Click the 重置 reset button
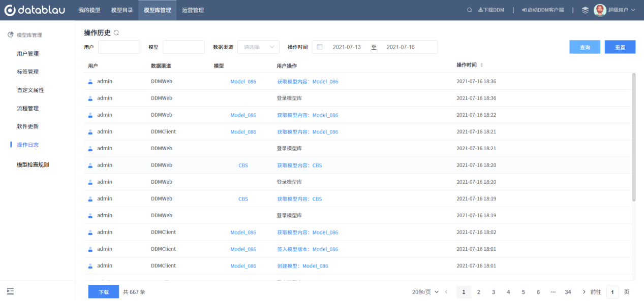Viewport: 644px width, 301px height. tap(620, 47)
